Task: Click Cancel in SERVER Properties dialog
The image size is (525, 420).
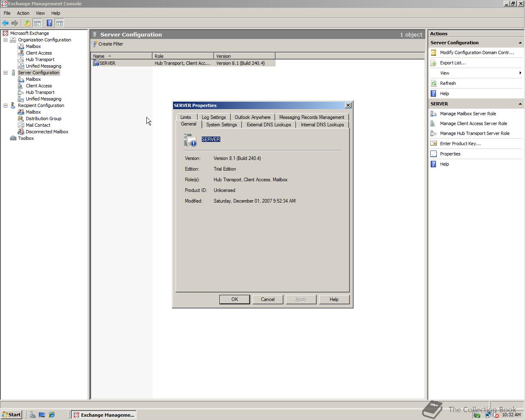Action: (x=268, y=299)
